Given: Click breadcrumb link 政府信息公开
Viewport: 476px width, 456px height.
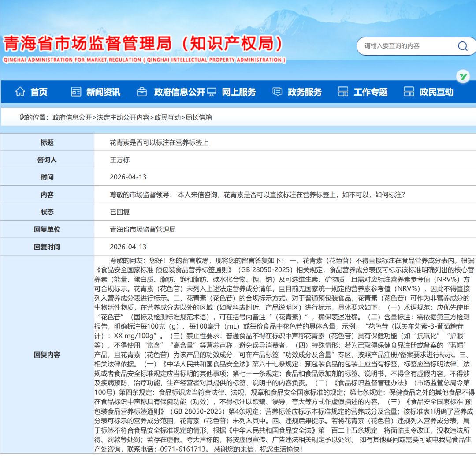Looking at the screenshot, I should click(x=72, y=118).
